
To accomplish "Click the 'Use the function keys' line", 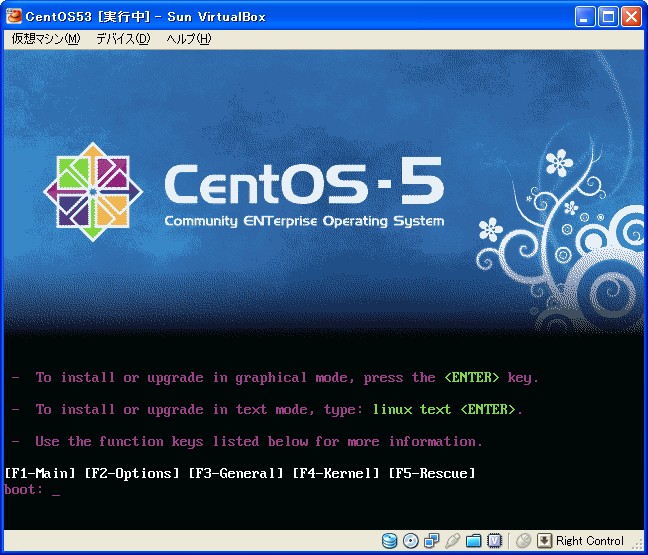I will tap(248, 442).
